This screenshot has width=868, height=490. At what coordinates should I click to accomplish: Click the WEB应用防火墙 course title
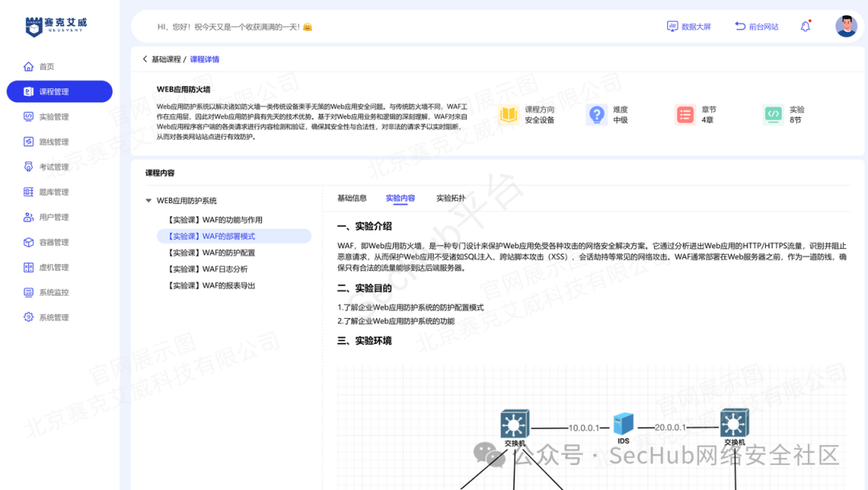point(183,89)
